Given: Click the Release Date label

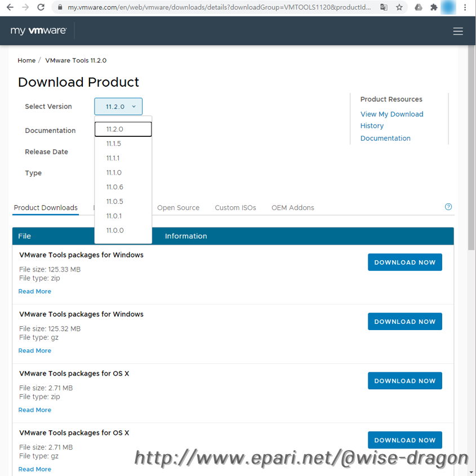Looking at the screenshot, I should 46,152.
